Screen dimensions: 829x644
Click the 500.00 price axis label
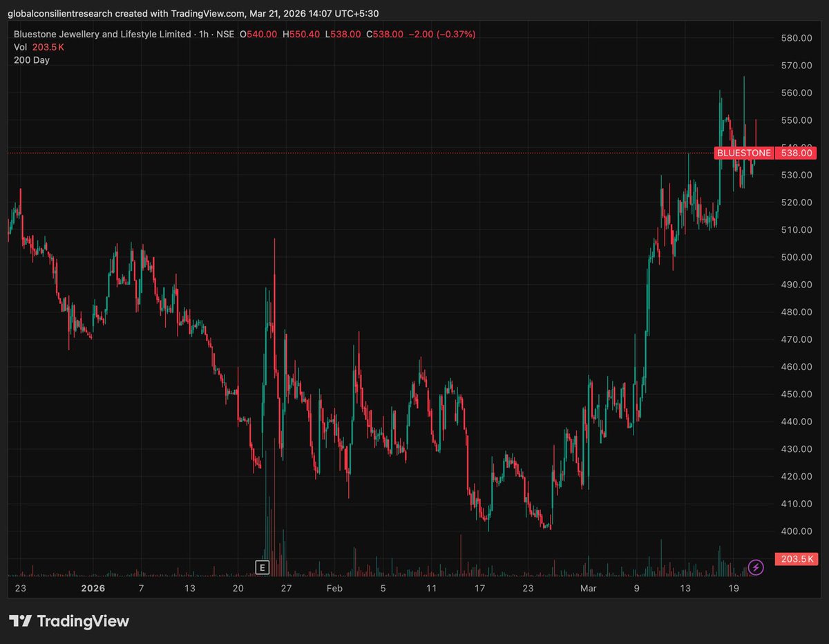(796, 257)
